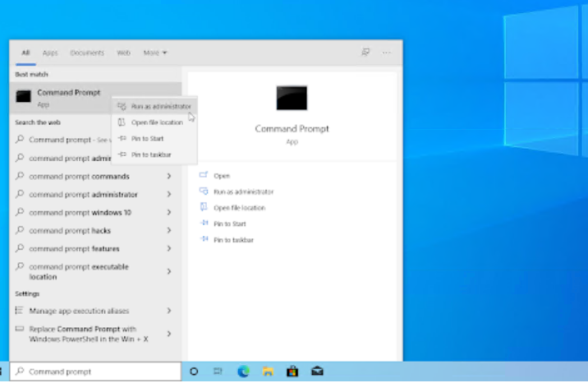Viewport: 588px width, 383px height.
Task: Expand the More dropdown tab
Action: point(154,53)
